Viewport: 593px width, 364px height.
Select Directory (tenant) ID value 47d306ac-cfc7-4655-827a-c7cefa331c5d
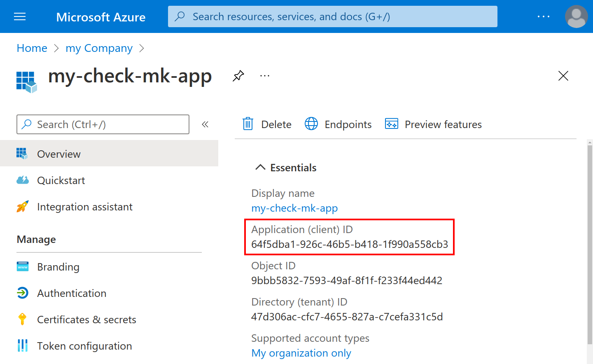pyautogui.click(x=347, y=317)
